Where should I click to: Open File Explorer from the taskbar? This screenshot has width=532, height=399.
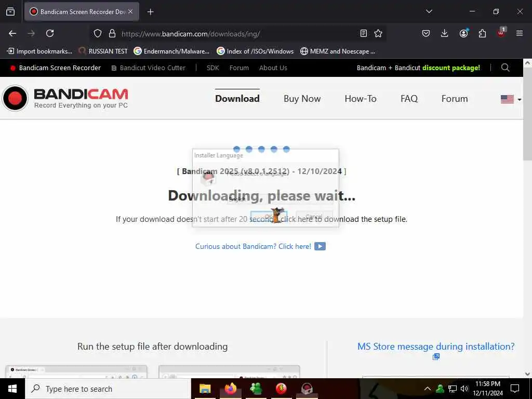tap(205, 389)
